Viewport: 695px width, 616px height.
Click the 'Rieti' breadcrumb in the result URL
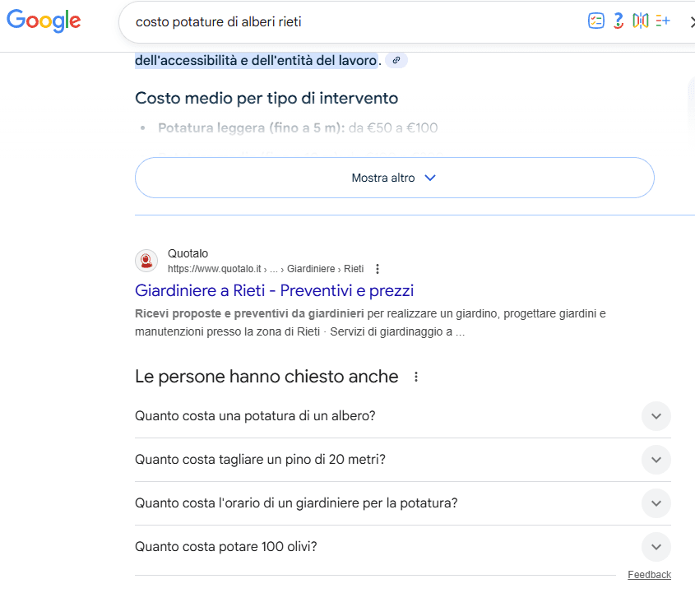(x=354, y=268)
